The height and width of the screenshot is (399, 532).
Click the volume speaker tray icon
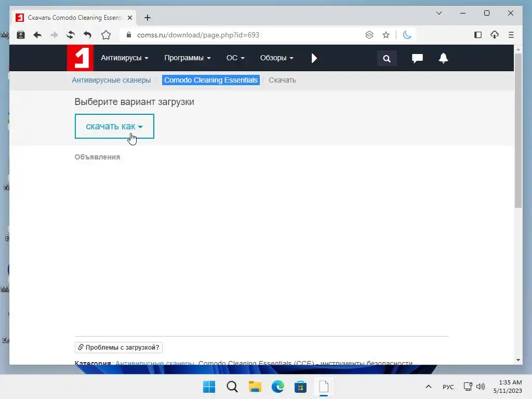(481, 387)
